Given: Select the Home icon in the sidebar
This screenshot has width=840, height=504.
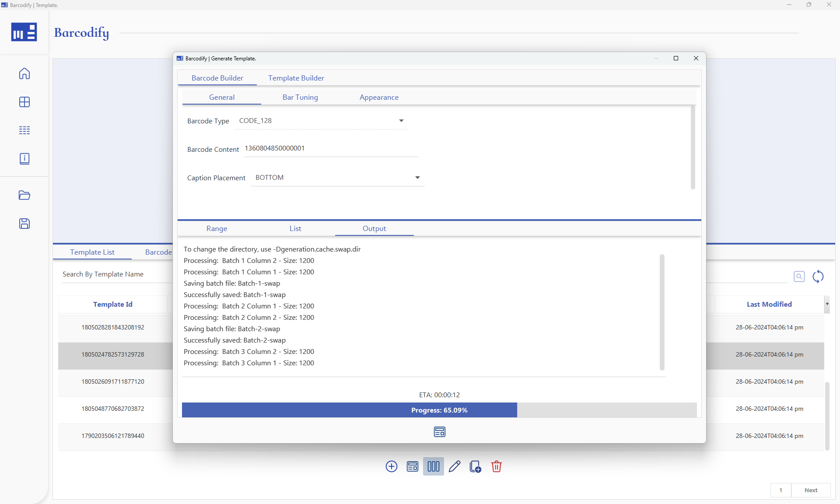Looking at the screenshot, I should coord(24,73).
